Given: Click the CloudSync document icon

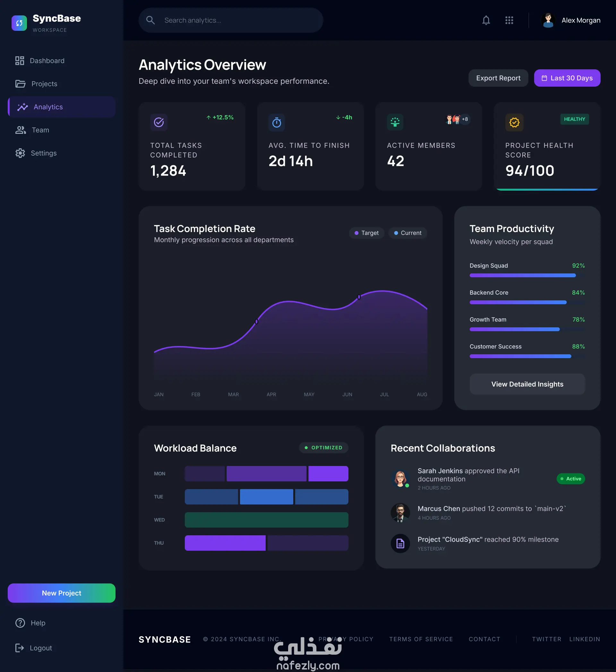Looking at the screenshot, I should [x=400, y=543].
